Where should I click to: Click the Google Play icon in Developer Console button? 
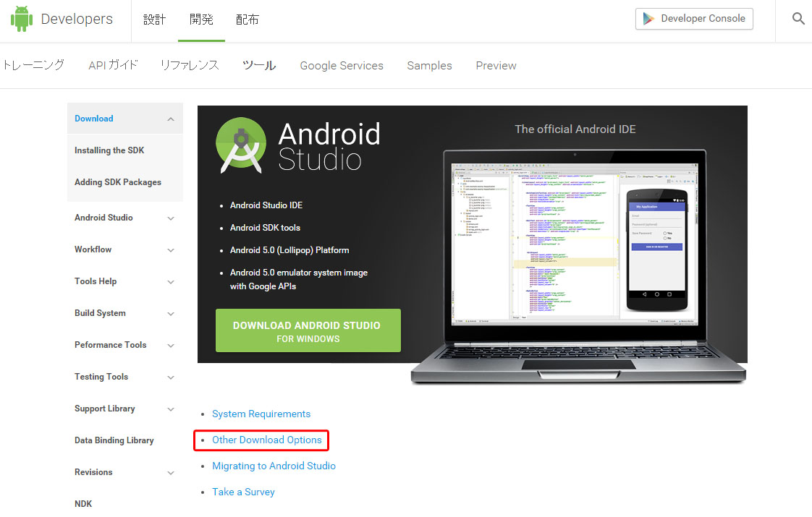click(x=648, y=19)
